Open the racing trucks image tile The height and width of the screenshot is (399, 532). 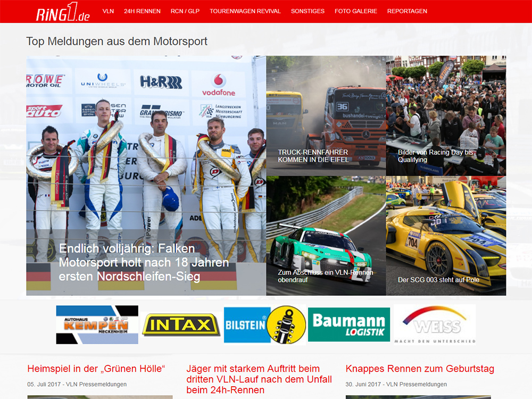pyautogui.click(x=326, y=115)
